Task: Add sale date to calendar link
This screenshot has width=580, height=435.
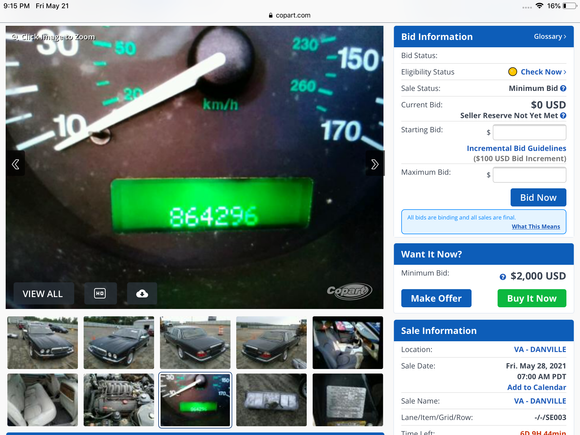Action: click(536, 387)
